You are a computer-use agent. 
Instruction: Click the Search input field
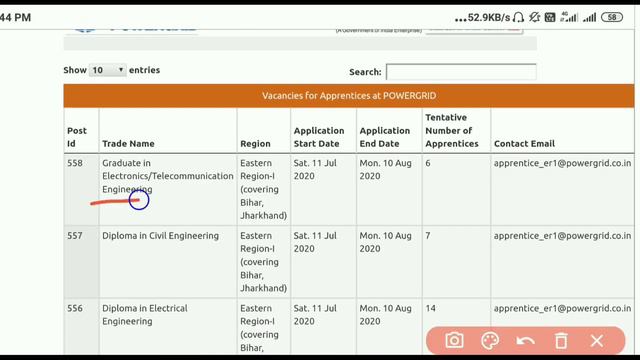(461, 72)
